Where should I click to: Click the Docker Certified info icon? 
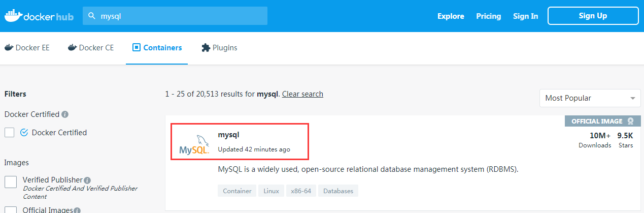[65, 114]
